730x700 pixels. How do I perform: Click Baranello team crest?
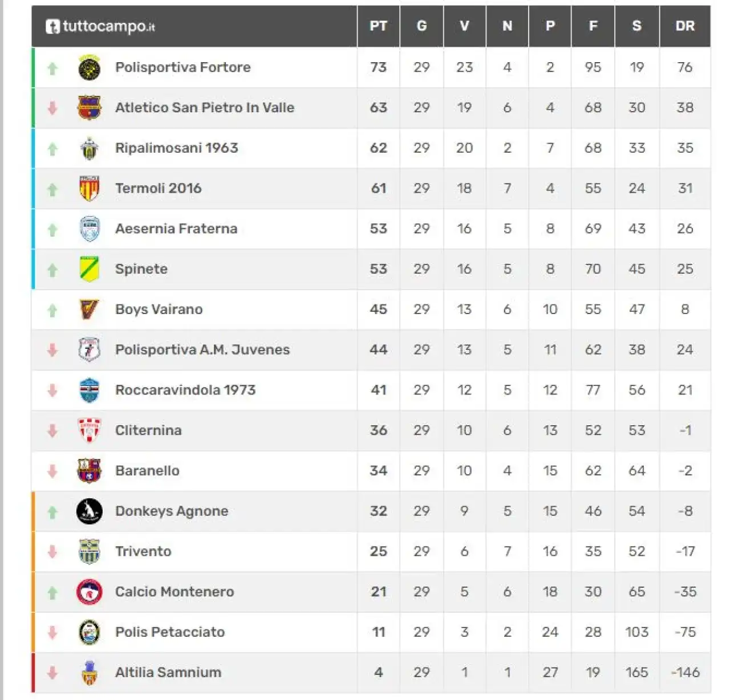[89, 471]
